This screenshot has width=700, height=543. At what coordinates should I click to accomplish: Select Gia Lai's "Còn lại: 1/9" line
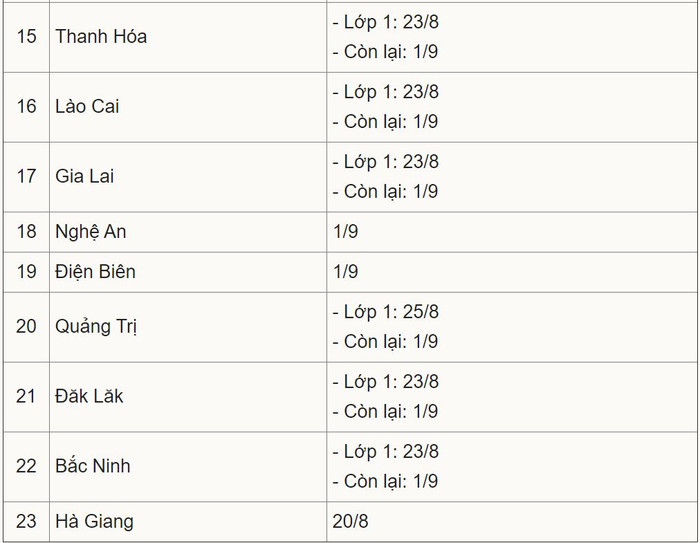tap(386, 191)
